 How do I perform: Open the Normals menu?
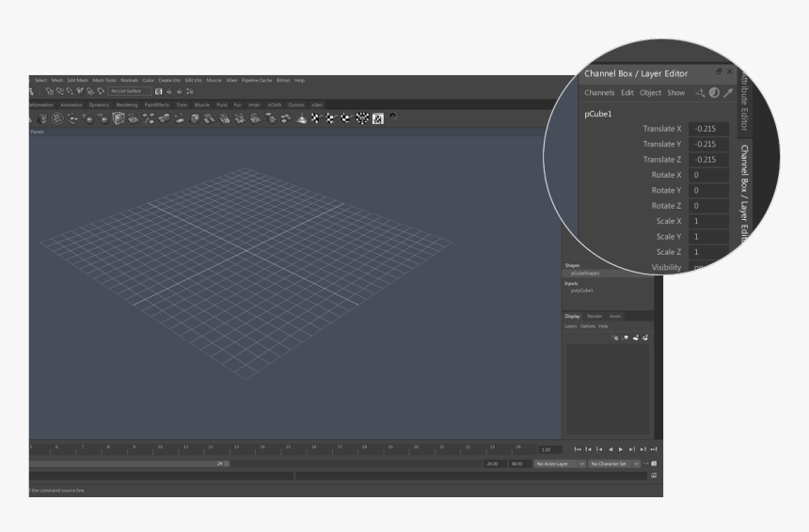tap(130, 81)
